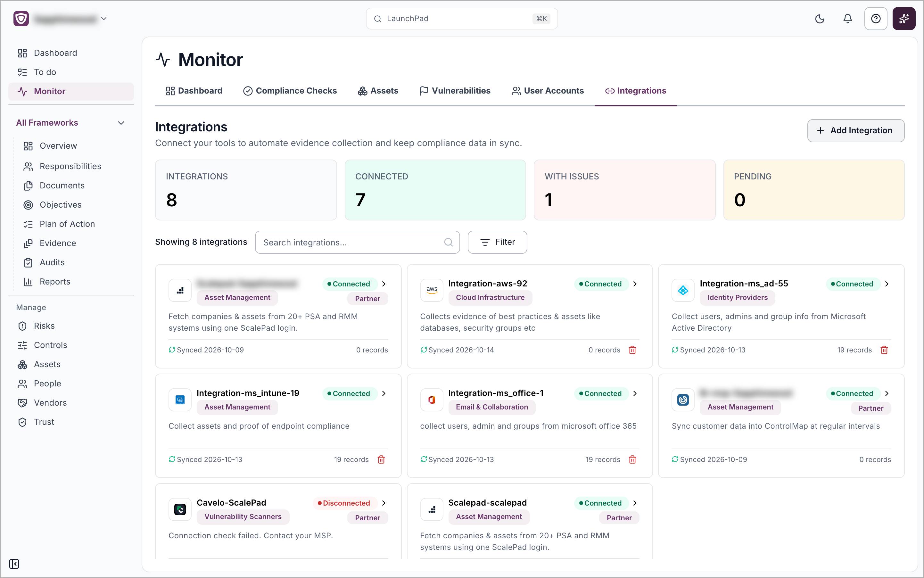The width and height of the screenshot is (924, 578).
Task: Click the Cavelo-ScalePad logo icon
Action: click(180, 509)
